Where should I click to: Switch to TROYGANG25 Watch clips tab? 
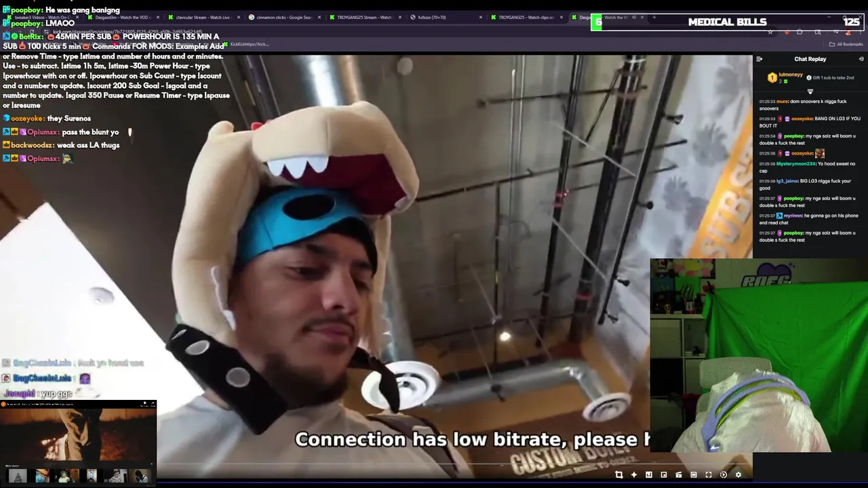coord(526,17)
